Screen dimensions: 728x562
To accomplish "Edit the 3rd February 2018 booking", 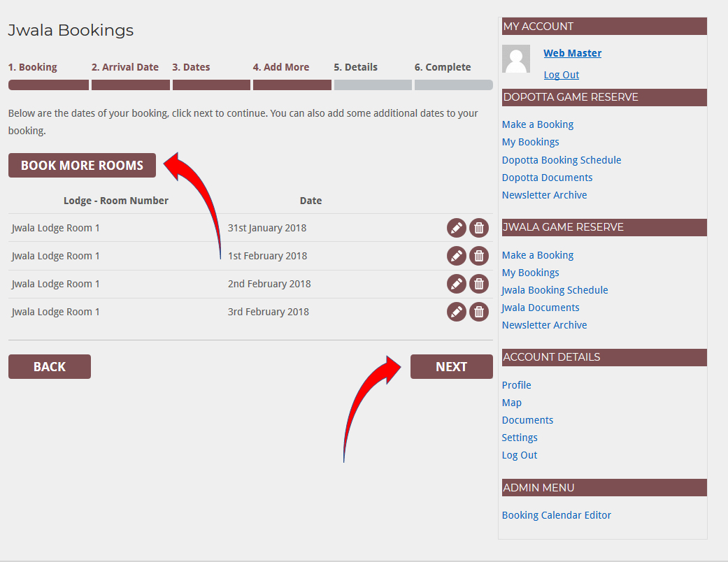I will pos(456,312).
